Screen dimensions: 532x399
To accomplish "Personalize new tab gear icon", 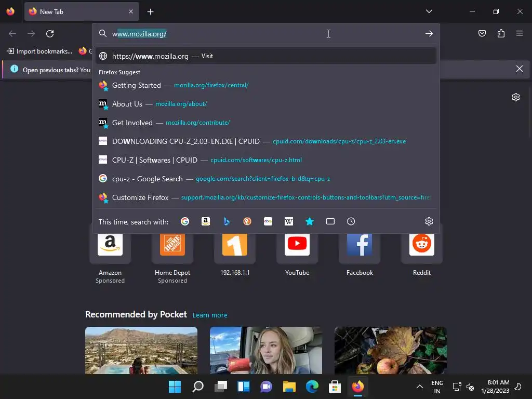I will click(516, 97).
